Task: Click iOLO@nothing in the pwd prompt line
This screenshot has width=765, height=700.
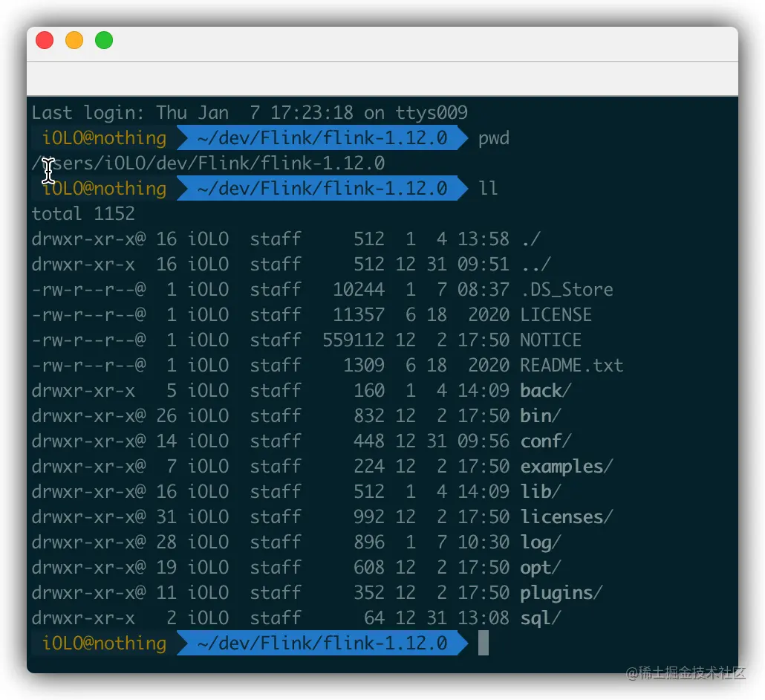Action: pyautogui.click(x=104, y=139)
